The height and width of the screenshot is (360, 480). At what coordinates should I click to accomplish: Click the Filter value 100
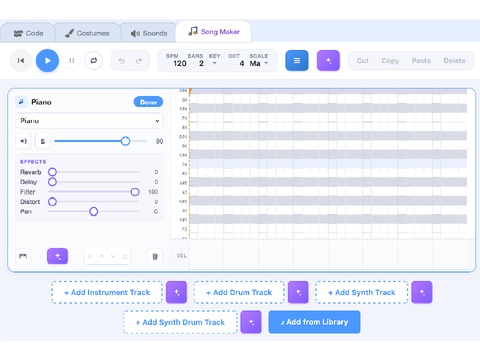click(153, 192)
